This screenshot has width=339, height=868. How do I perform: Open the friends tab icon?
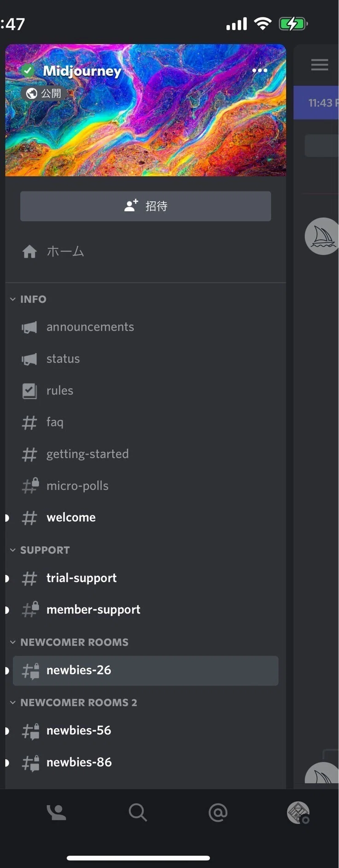pyautogui.click(x=57, y=813)
